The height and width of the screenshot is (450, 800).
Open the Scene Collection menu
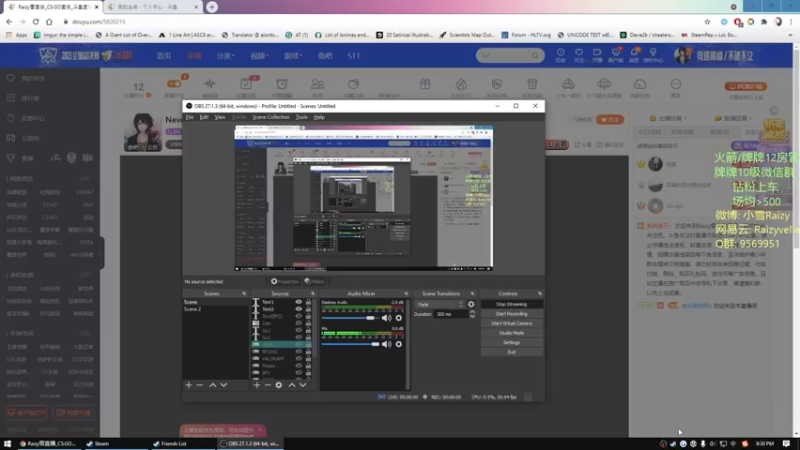[x=271, y=117]
